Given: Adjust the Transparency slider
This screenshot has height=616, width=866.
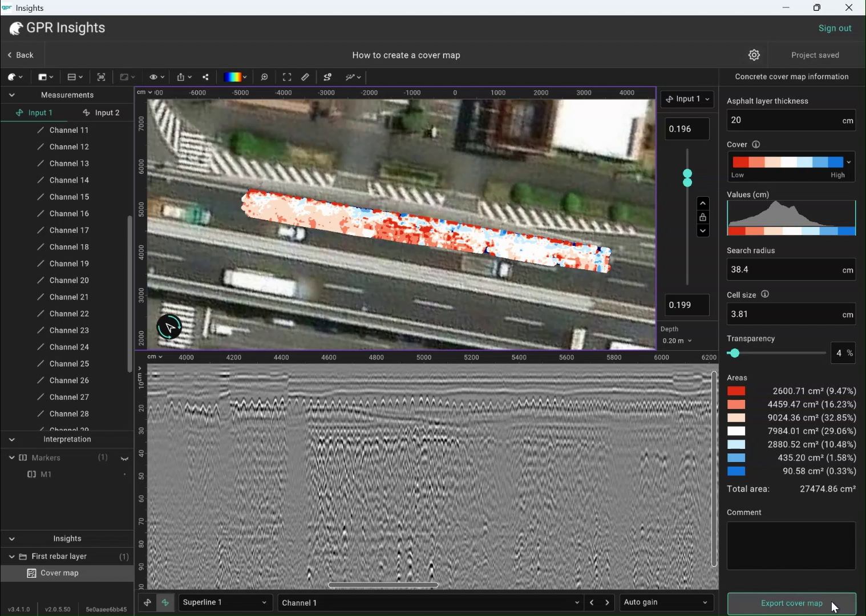Looking at the screenshot, I should coord(735,353).
